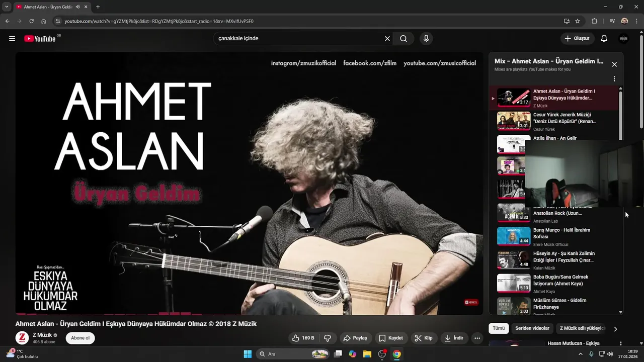Mute the tab via the speaker icon
The width and height of the screenshot is (644, 362).
coord(78,7)
